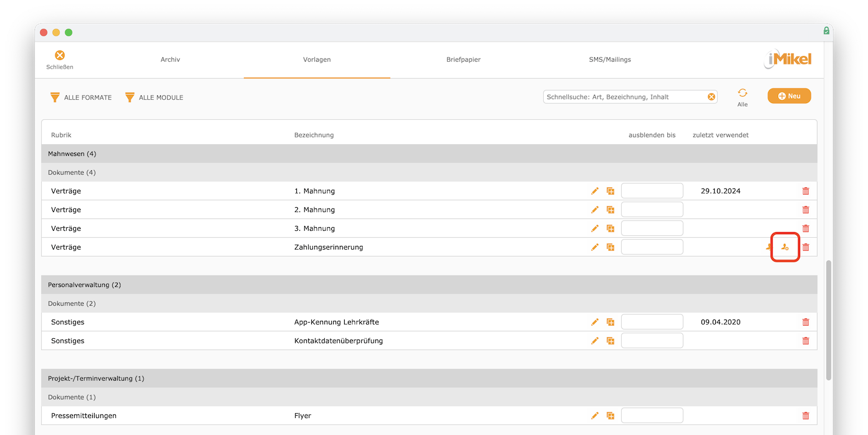The image size is (868, 435).
Task: Click the 09.04.2020 date value
Action: [x=721, y=322]
